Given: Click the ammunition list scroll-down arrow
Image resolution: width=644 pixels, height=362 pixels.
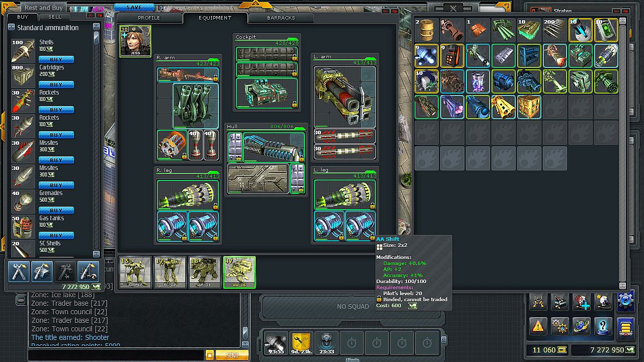Looking at the screenshot, I should [97, 254].
